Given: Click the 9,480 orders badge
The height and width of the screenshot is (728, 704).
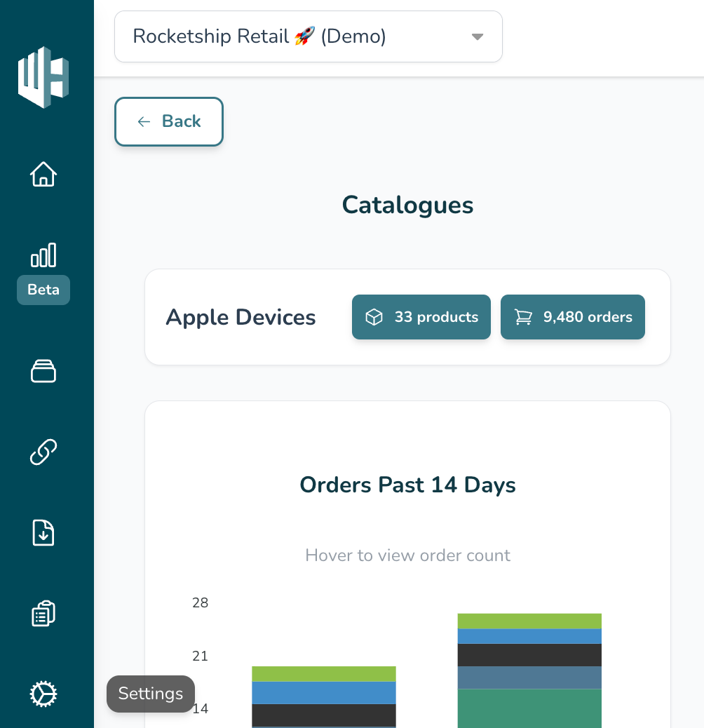Looking at the screenshot, I should [x=573, y=316].
